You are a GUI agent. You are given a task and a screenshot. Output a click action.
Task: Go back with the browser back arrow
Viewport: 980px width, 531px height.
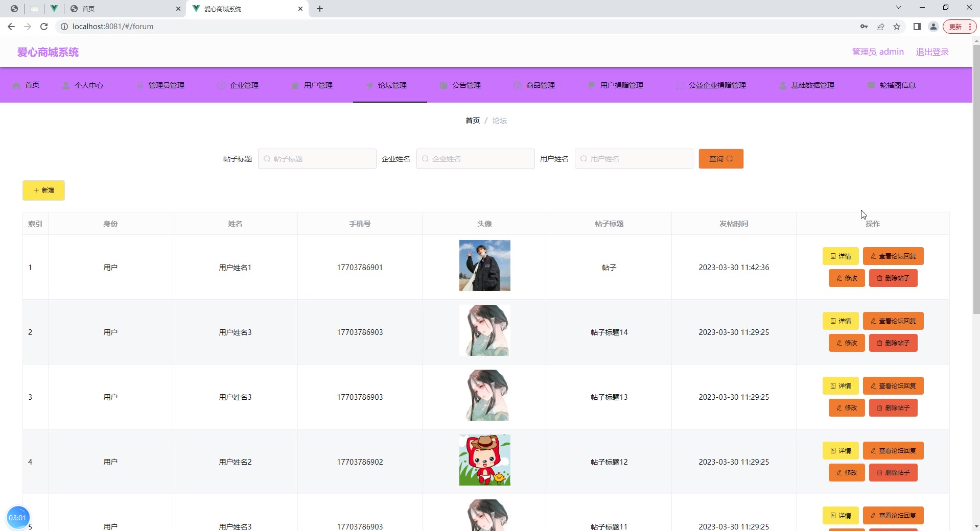(11, 27)
